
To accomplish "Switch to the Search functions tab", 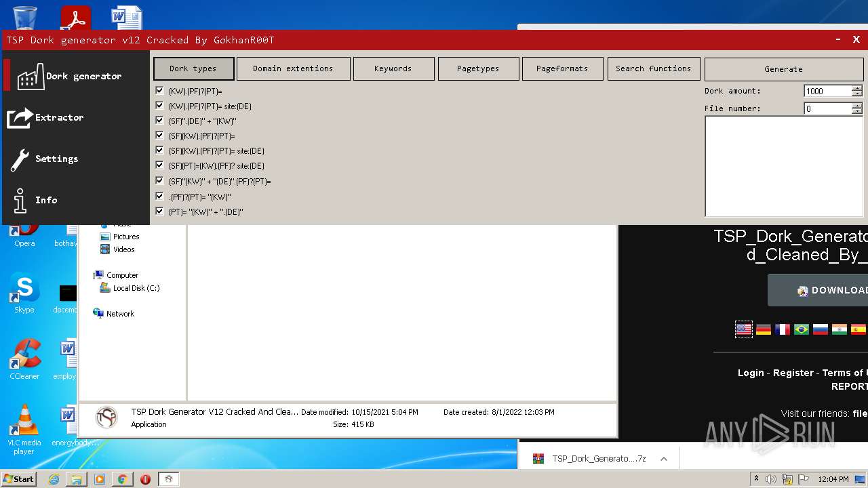I will (x=654, y=68).
